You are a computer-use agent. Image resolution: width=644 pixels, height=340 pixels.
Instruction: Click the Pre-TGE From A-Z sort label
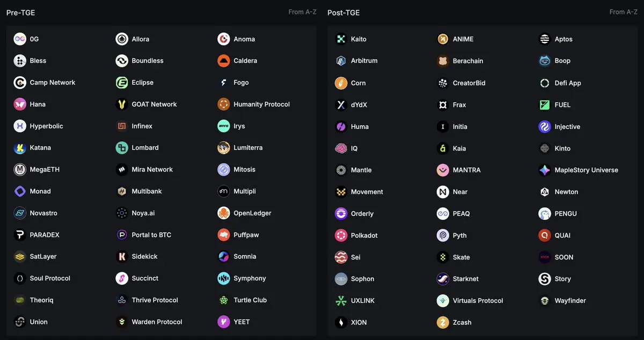pyautogui.click(x=302, y=12)
